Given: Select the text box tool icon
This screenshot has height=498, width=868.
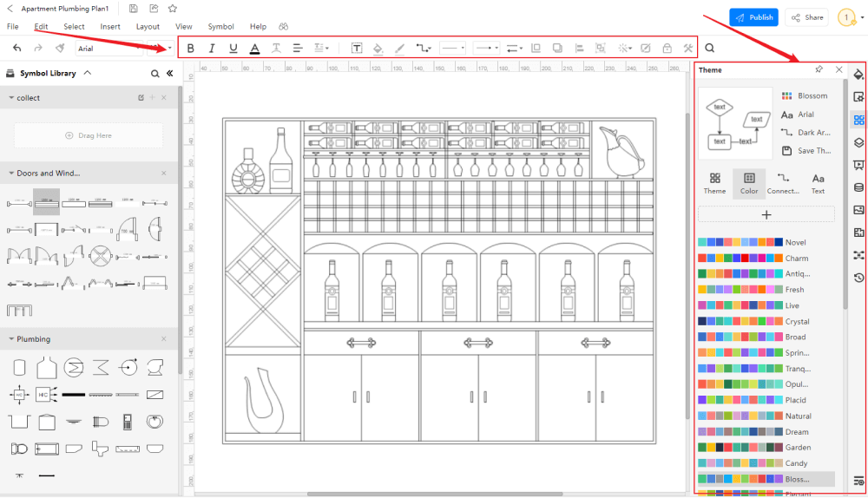Looking at the screenshot, I should pos(357,49).
